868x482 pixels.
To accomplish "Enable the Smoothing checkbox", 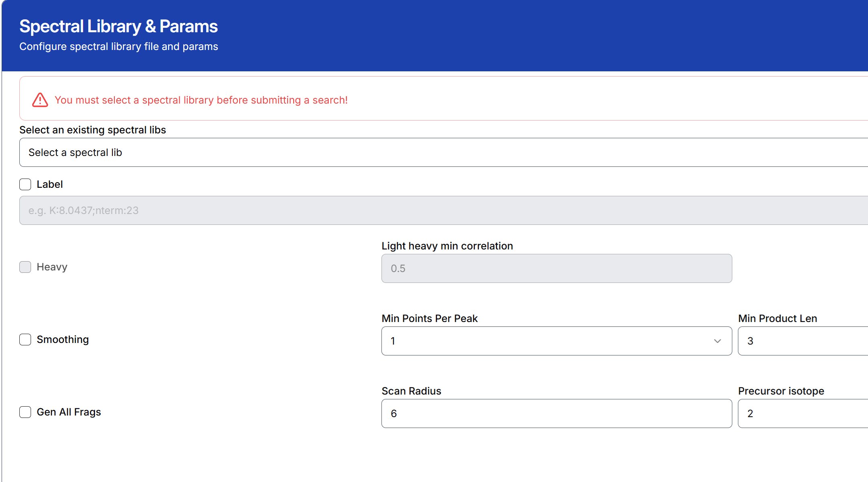I will (x=25, y=340).
